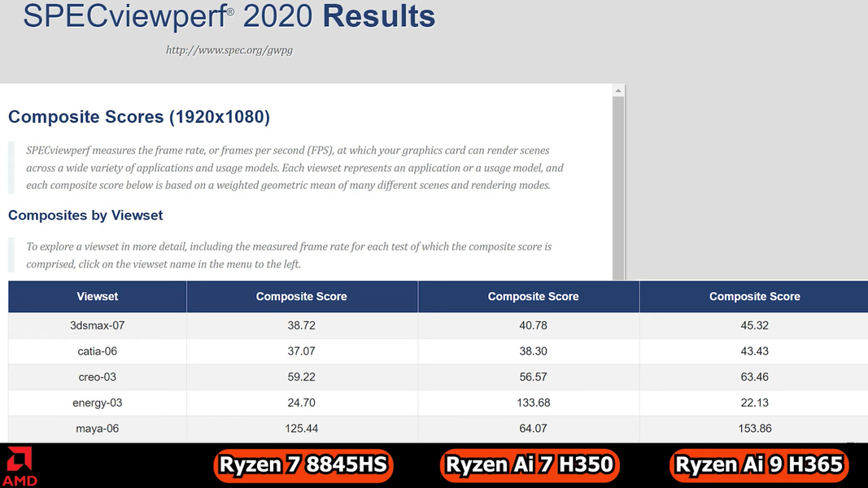Select the 3dsmax-07 viewset row
Screen dimensions: 868x488
[98, 325]
